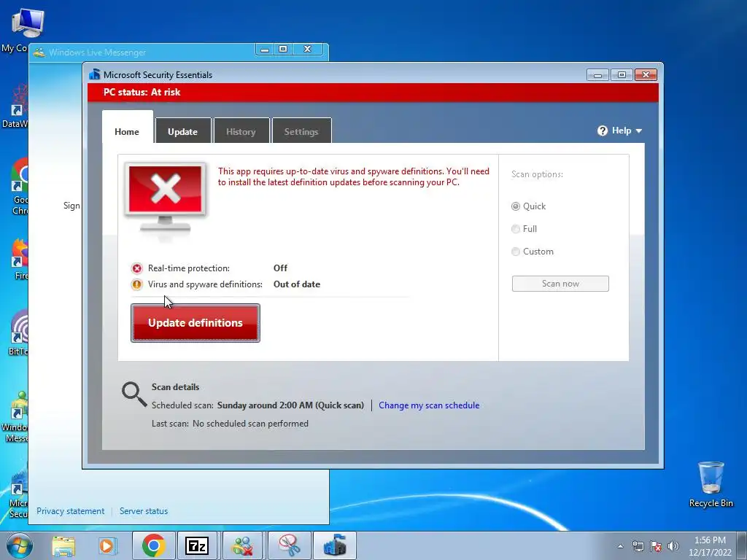Click the Action Center flag tray icon
The height and width of the screenshot is (560, 747).
[656, 546]
